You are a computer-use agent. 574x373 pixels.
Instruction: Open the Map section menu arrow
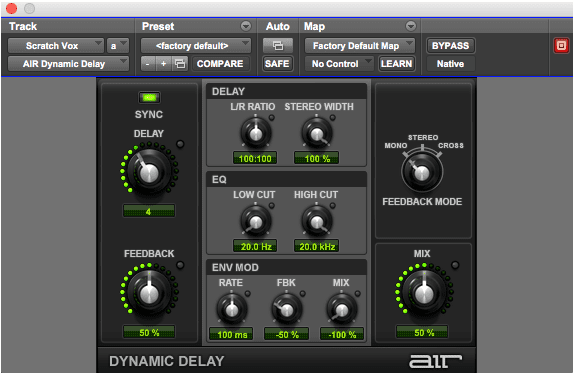click(x=411, y=26)
